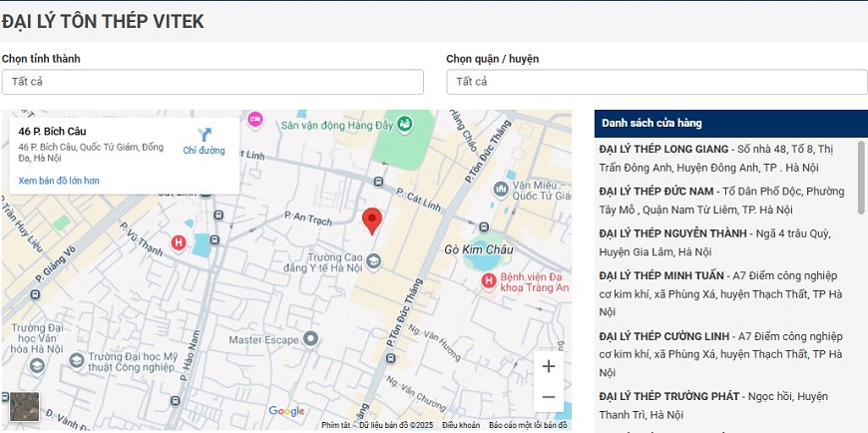The width and height of the screenshot is (868, 433).
Task: Select ĐẠI LÝ THÉP CƯỜNG LINH store
Action: point(720,354)
